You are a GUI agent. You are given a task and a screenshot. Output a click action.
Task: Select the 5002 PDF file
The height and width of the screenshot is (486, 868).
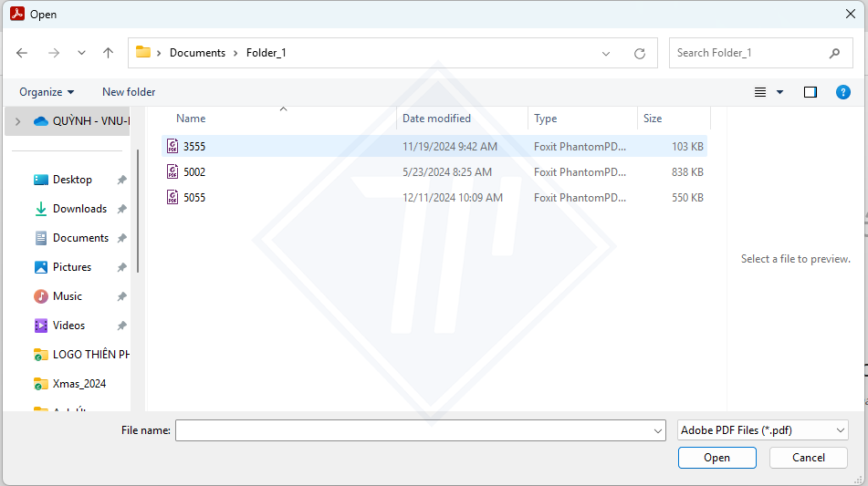(193, 171)
